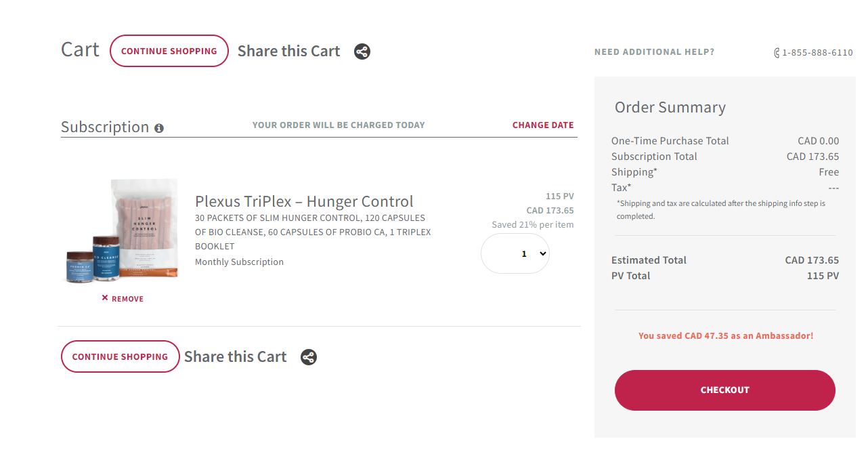Click the share icon beside the top Share this Cart
Image resolution: width=868 pixels, height=452 pixels.
pyautogui.click(x=362, y=52)
